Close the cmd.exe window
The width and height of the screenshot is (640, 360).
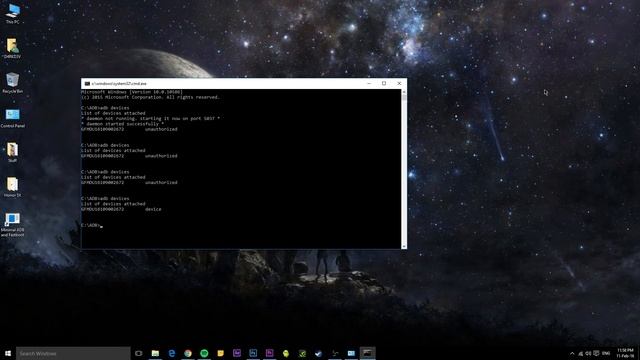click(x=399, y=83)
